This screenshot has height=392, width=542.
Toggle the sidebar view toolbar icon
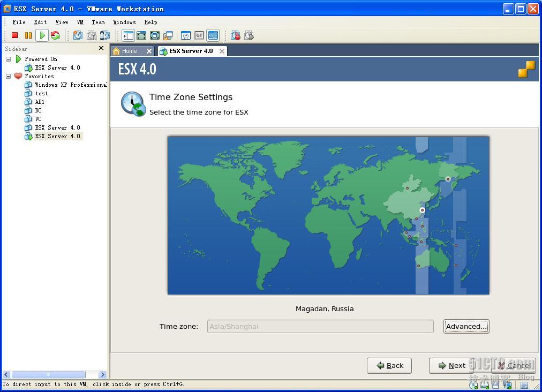coord(128,35)
